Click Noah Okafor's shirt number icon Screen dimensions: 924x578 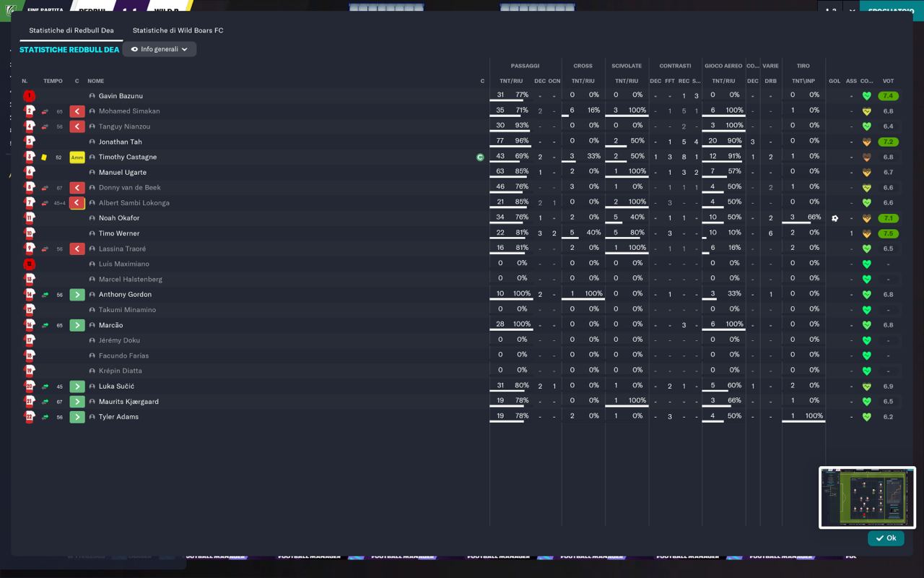(x=29, y=218)
